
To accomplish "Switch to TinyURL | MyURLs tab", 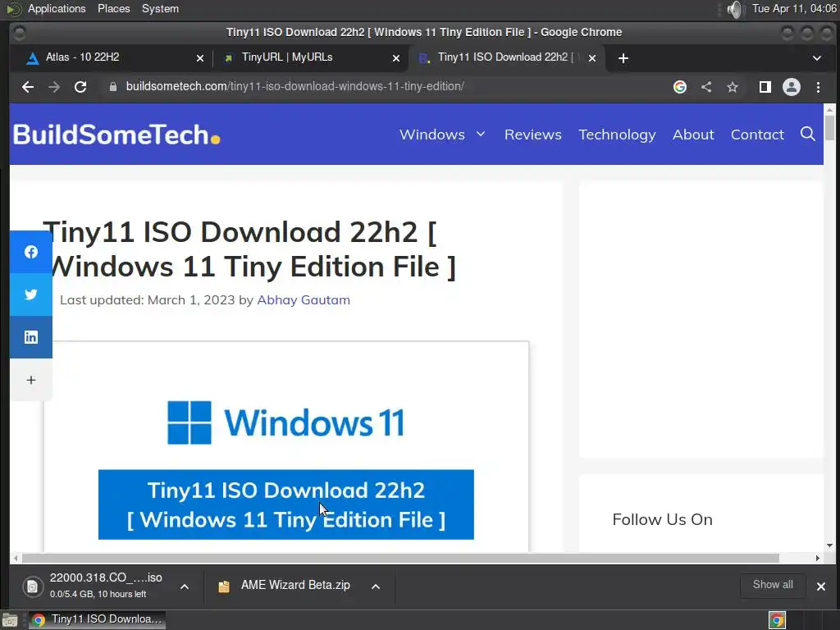I will tap(311, 57).
